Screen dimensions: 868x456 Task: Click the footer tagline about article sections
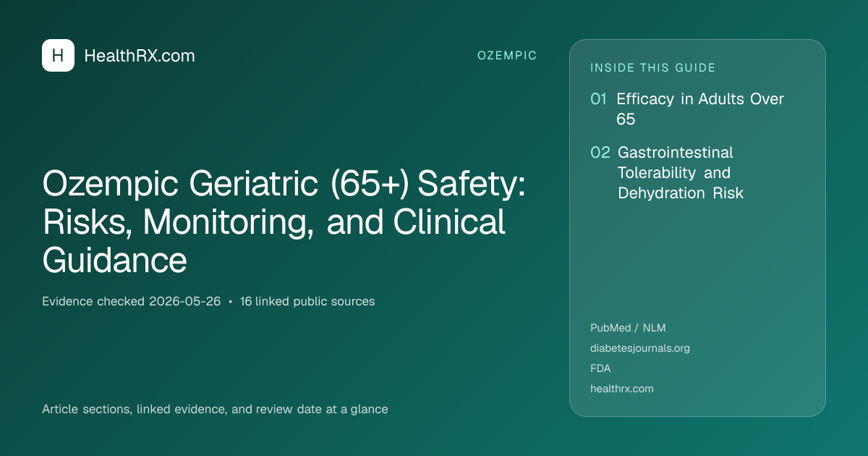pyautogui.click(x=215, y=409)
